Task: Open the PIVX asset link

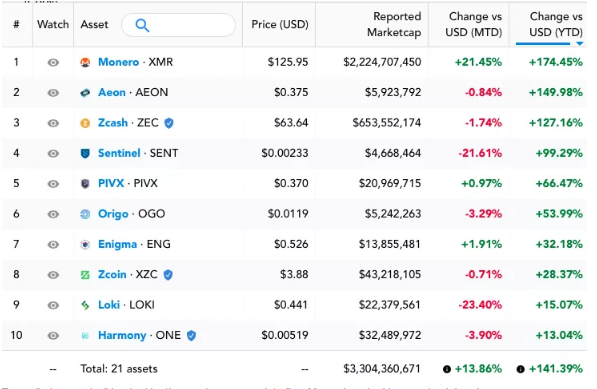Action: click(x=111, y=183)
